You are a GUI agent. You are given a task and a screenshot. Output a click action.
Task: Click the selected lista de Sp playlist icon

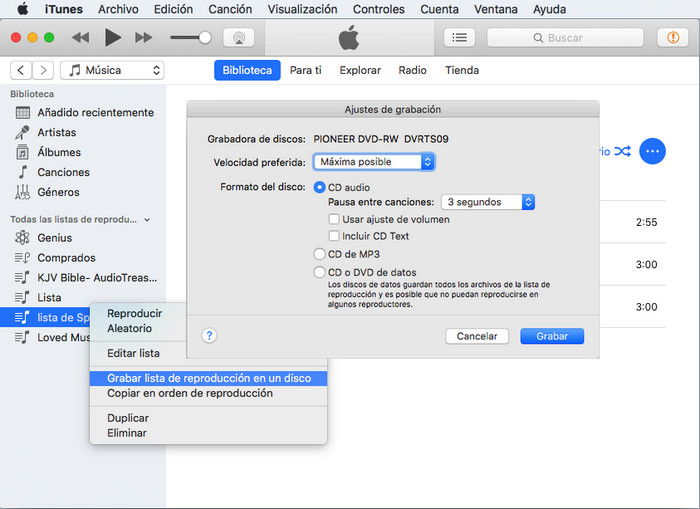point(22,317)
